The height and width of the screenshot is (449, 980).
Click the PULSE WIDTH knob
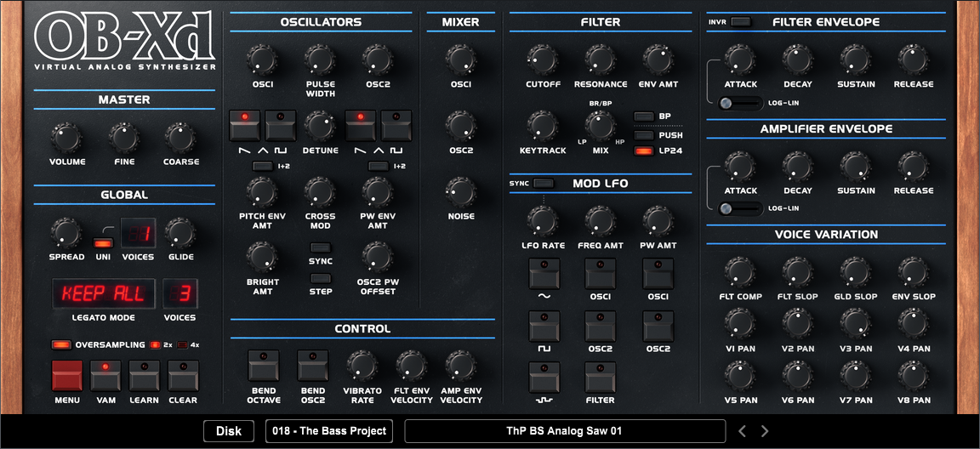click(x=320, y=60)
